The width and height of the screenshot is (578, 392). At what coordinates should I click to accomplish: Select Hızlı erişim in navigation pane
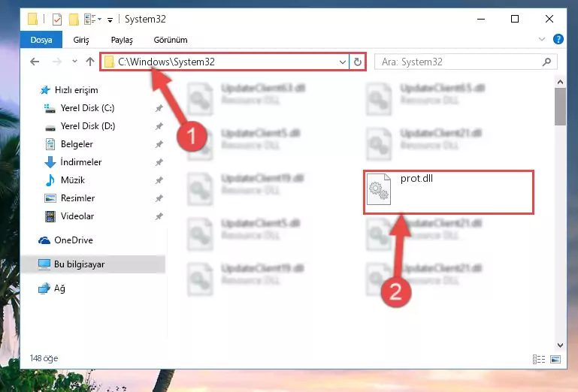click(x=69, y=90)
